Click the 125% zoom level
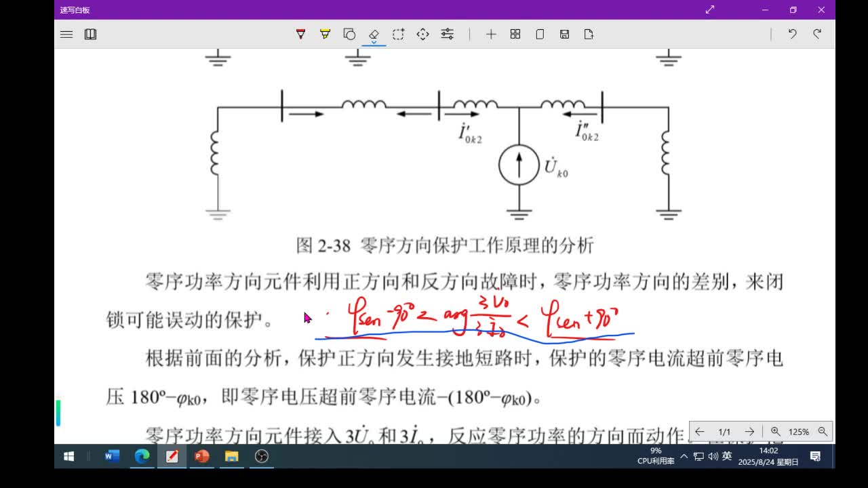 click(799, 432)
